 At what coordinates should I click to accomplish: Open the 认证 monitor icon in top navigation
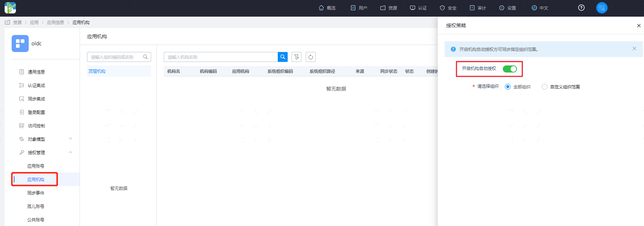coord(413,8)
